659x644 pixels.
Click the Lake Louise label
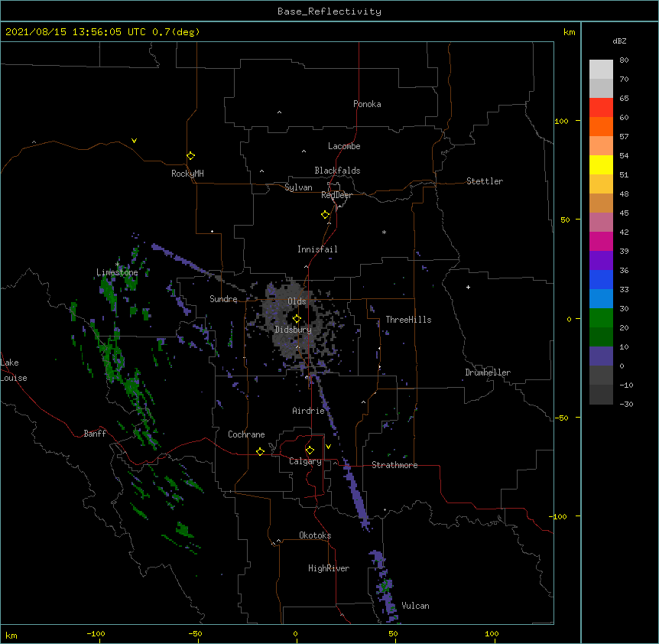pyautogui.click(x=14, y=370)
